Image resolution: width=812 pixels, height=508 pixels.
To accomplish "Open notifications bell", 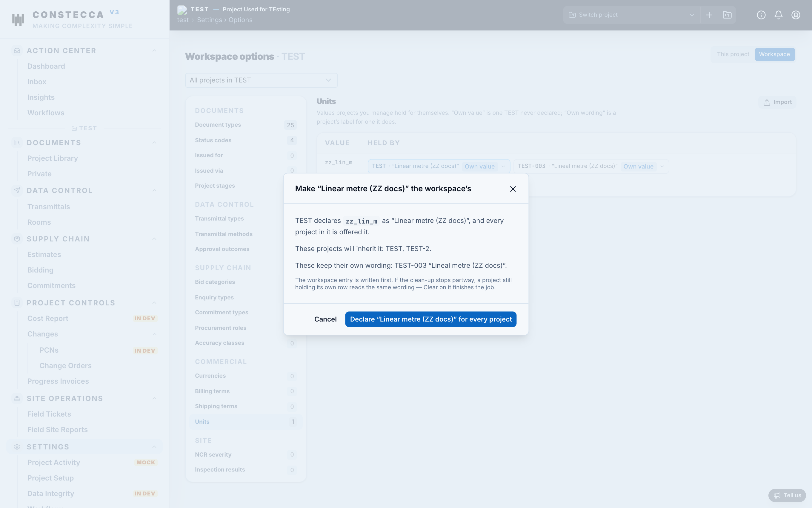I will 779,15.
